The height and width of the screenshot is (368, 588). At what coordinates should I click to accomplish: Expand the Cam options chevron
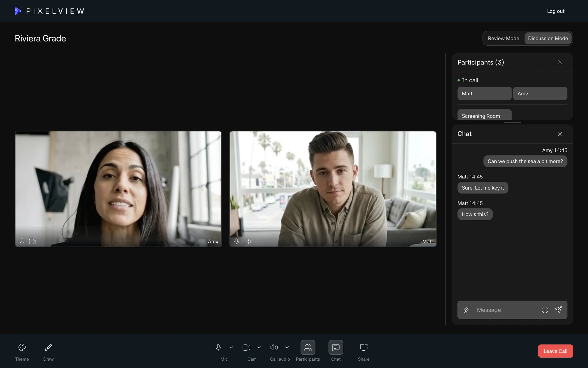(259, 347)
